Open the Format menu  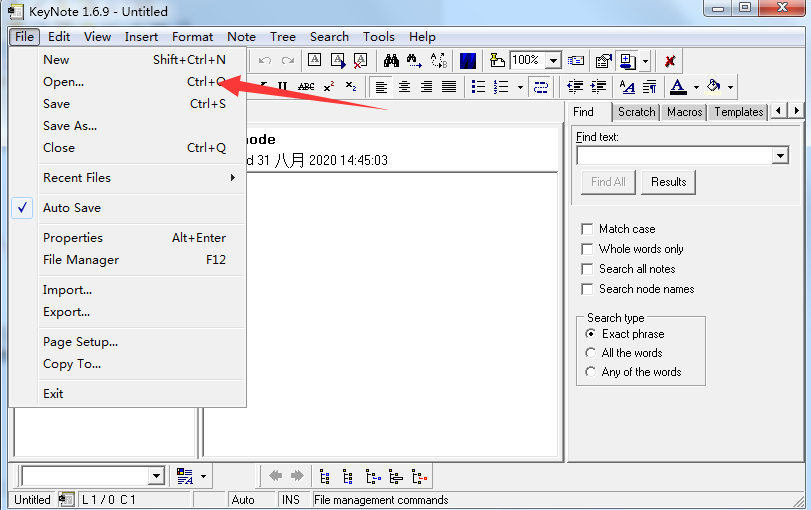tap(192, 37)
